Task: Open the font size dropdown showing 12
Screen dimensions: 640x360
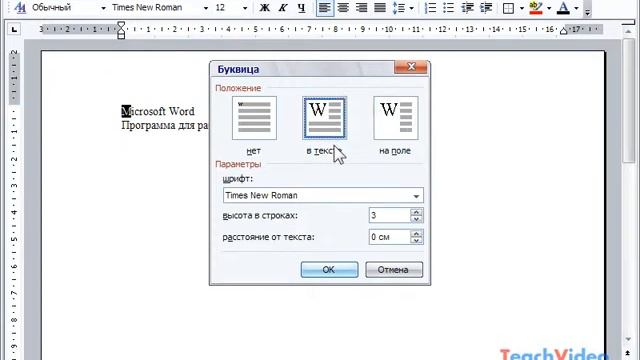Action: click(245, 8)
